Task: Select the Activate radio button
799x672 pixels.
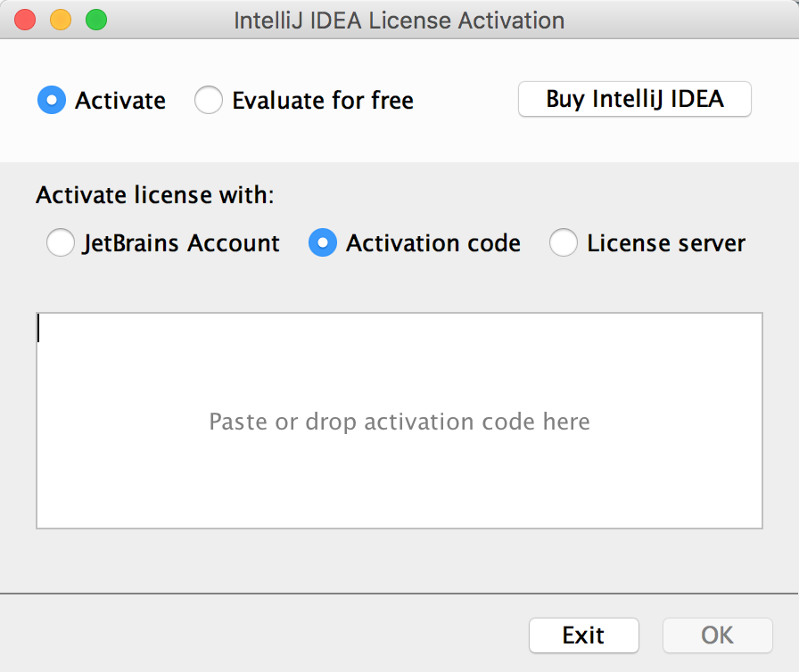Action: [x=52, y=100]
